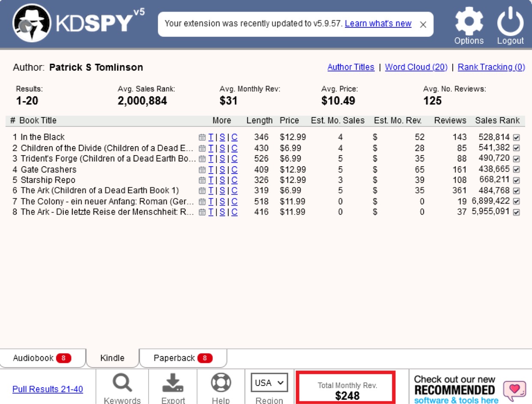Screen dimensions: 532x404
Task: Click the T link for The Colony row
Action: pyautogui.click(x=211, y=201)
